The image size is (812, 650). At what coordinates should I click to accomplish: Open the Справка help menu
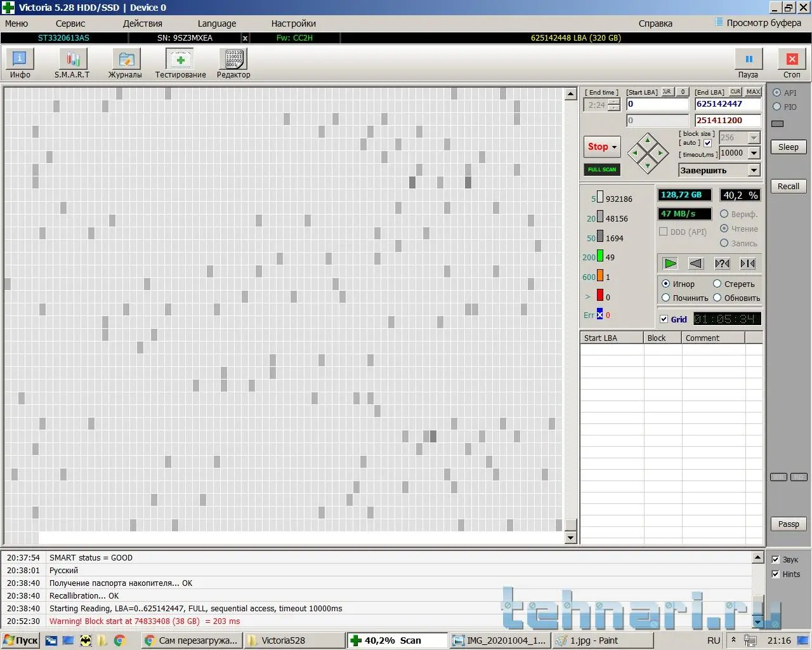(655, 23)
